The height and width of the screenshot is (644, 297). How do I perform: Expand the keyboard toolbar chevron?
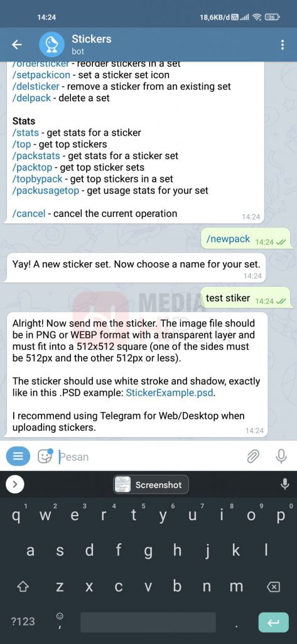coord(15,485)
